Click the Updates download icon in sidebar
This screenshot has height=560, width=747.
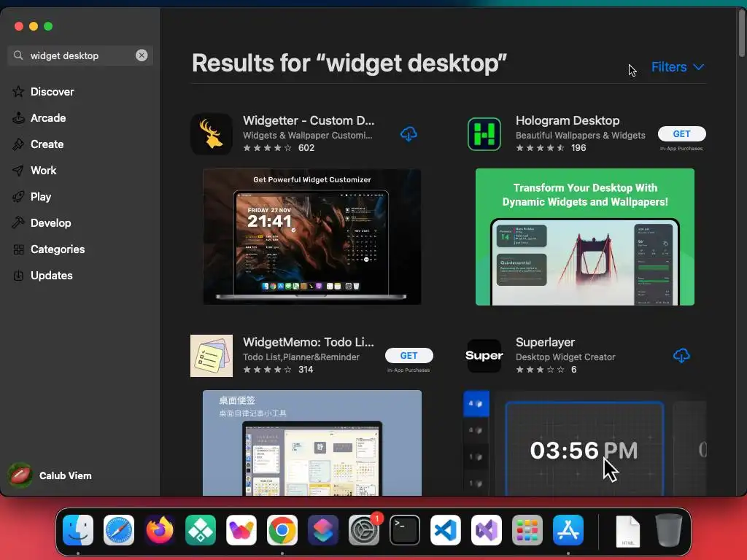(x=18, y=275)
